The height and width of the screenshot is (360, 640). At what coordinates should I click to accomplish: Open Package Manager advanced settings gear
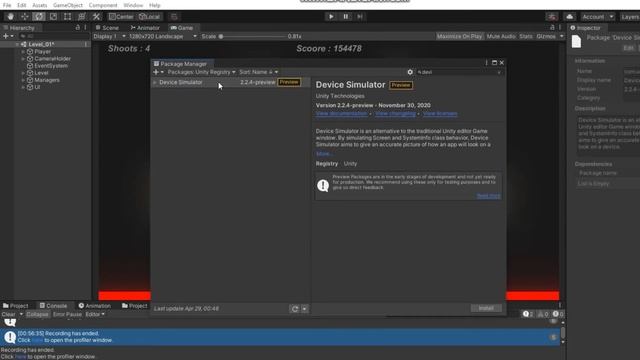(410, 72)
